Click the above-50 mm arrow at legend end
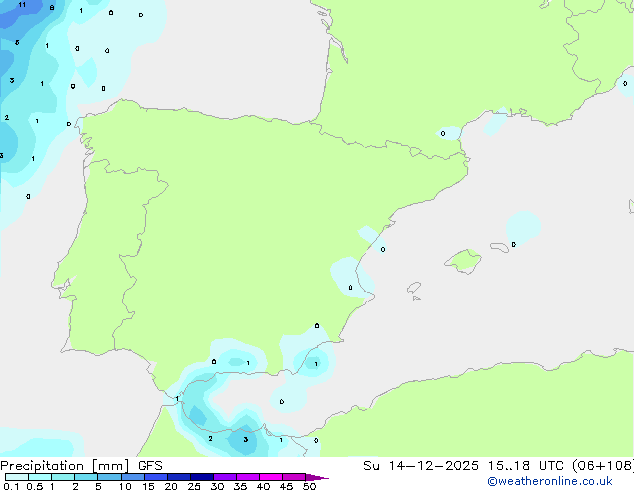This screenshot has width=634, height=490. [x=317, y=477]
